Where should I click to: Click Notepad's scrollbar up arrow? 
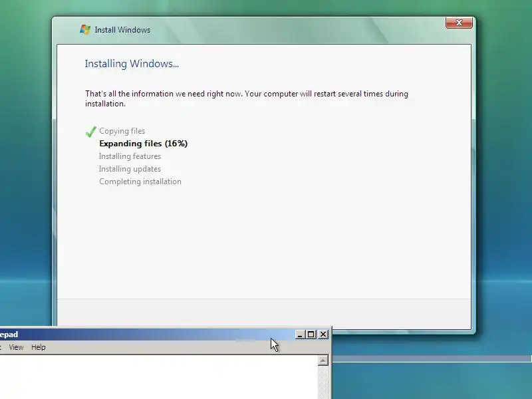click(323, 360)
